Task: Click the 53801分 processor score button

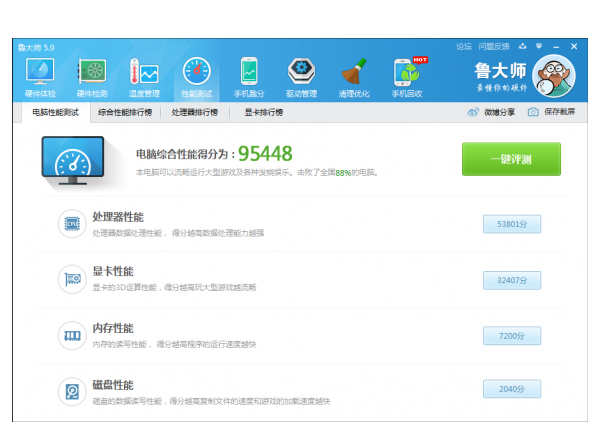Action: (512, 224)
